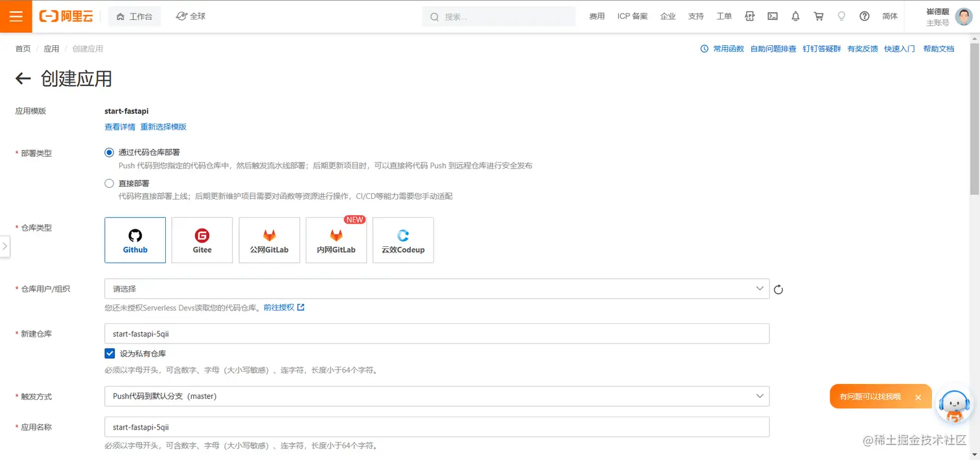Open the hamburger navigation menu
980x460 pixels.
(x=16, y=16)
